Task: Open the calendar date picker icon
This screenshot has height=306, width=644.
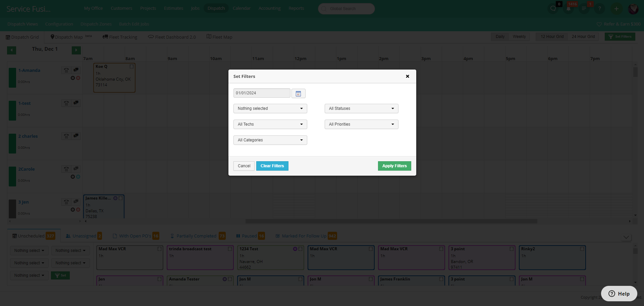Action: tap(298, 93)
